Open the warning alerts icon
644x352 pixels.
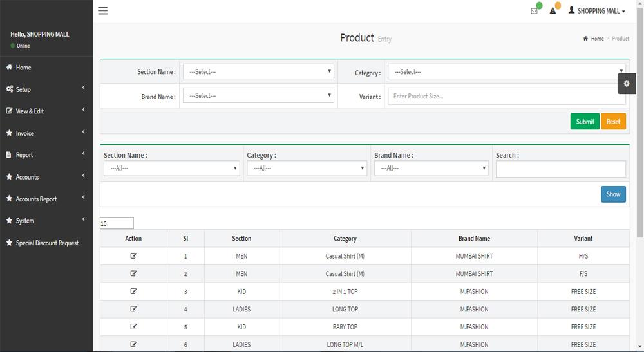pos(553,11)
